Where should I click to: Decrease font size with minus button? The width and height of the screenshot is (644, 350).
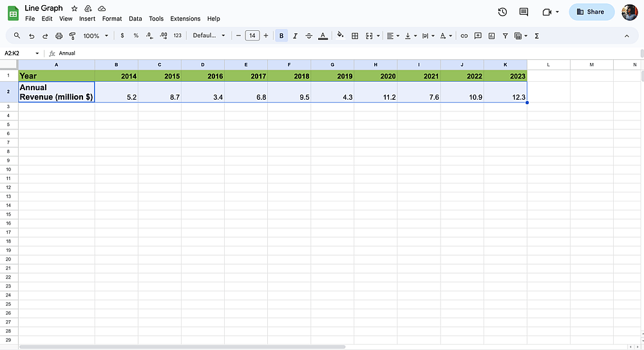[238, 35]
